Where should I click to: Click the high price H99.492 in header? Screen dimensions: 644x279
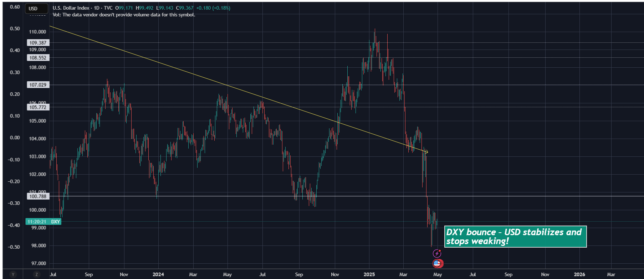click(144, 8)
